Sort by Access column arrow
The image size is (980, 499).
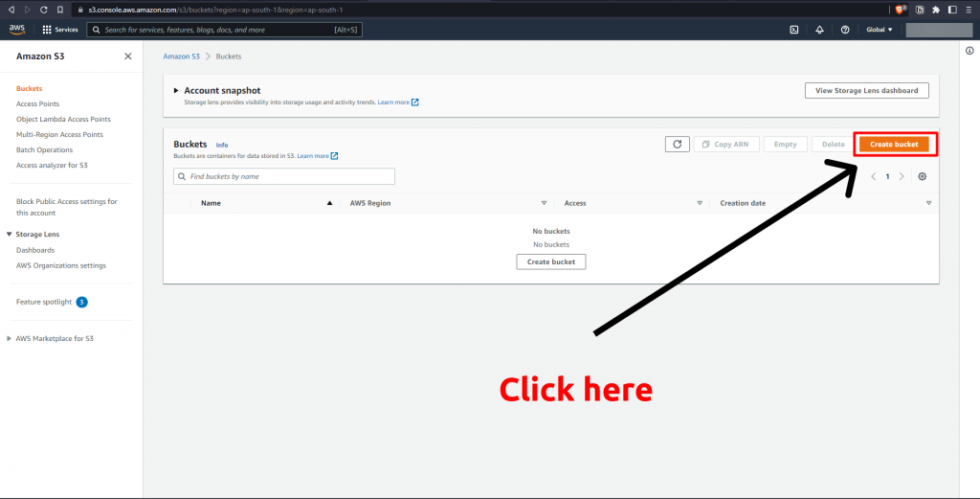tap(700, 203)
